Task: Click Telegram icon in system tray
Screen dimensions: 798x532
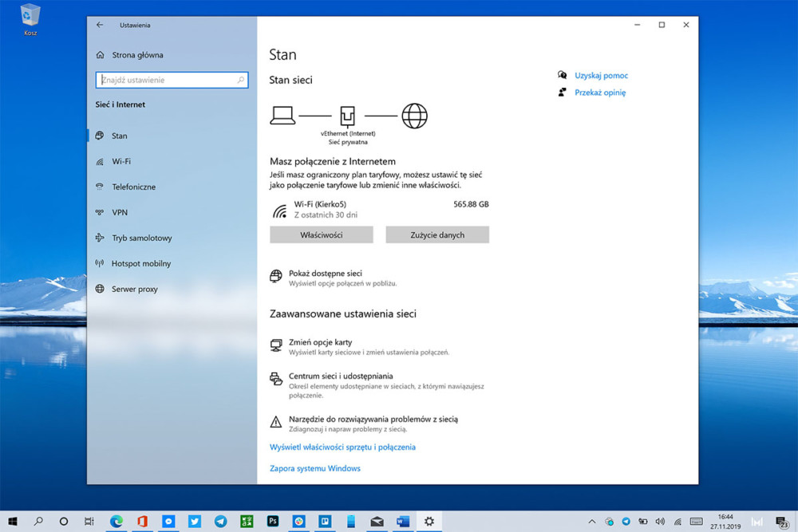Action: click(626, 522)
